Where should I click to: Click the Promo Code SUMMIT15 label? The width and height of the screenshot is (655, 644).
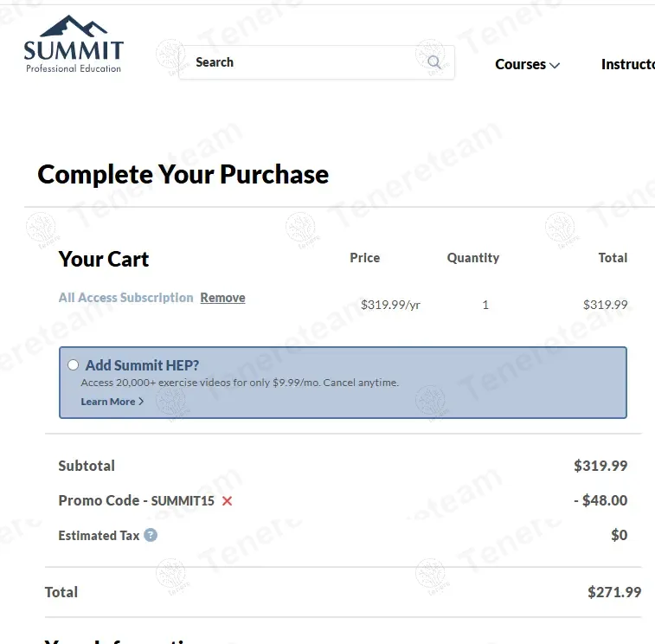[x=136, y=500]
